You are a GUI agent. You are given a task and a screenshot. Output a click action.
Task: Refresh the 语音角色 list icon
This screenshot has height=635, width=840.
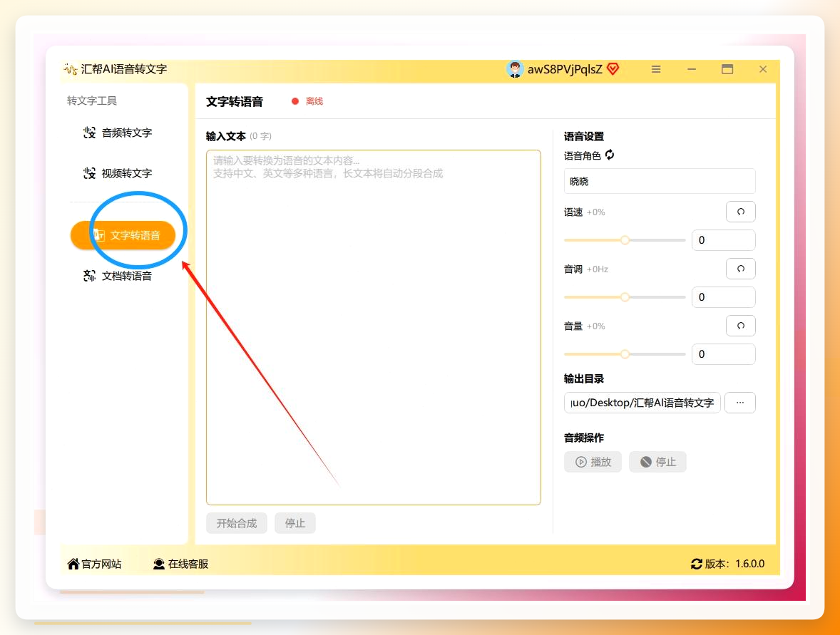pyautogui.click(x=610, y=155)
